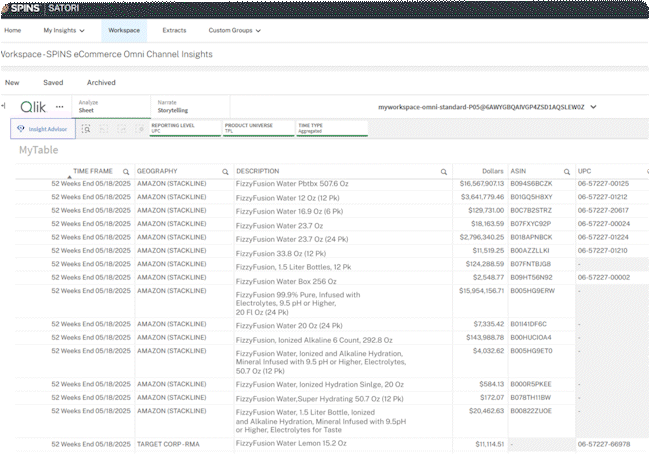Go to Home tab
Viewport: 650px width, 455px height.
[x=13, y=30]
